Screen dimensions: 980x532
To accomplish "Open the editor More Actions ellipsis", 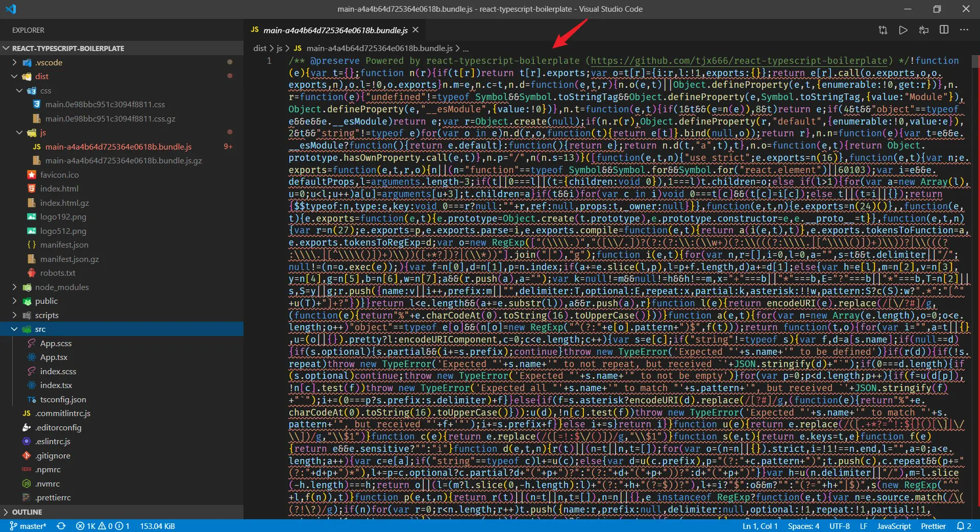I will [x=964, y=30].
